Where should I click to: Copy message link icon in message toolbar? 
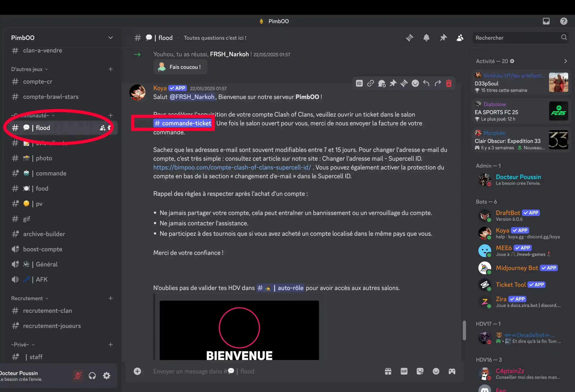coord(370,83)
